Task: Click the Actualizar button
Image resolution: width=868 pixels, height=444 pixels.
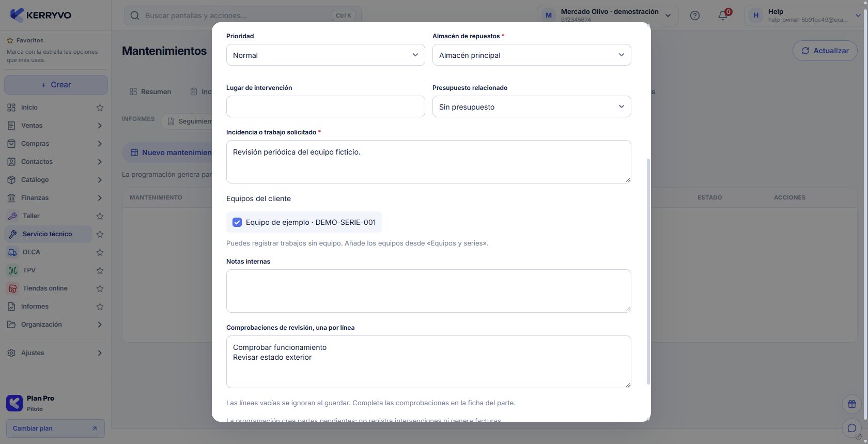Action: coord(825,51)
